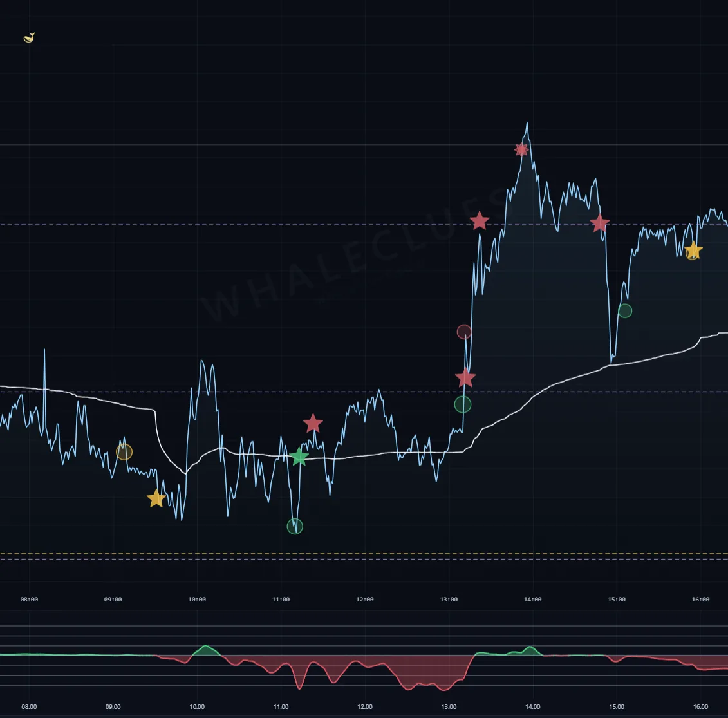Click the green star marker on the chart
The width and height of the screenshot is (728, 718).
point(299,457)
